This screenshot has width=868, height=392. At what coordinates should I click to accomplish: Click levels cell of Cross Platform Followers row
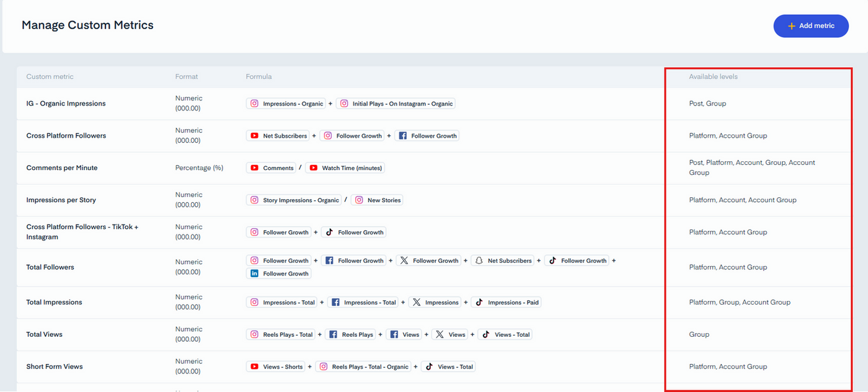(728, 136)
